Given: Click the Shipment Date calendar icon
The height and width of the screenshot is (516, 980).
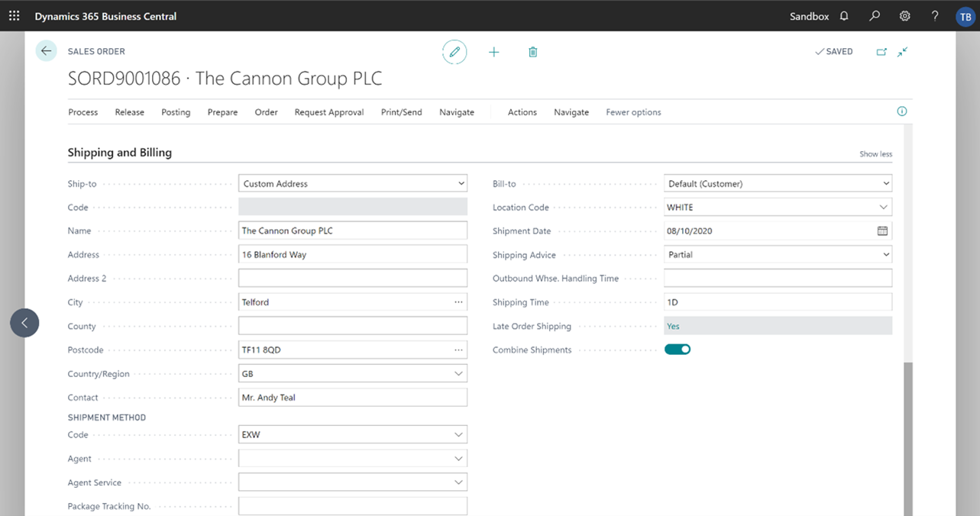Looking at the screenshot, I should 882,231.
